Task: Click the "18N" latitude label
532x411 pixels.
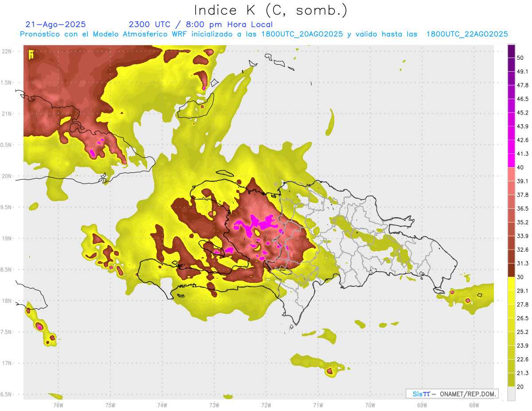Action: click(x=7, y=301)
